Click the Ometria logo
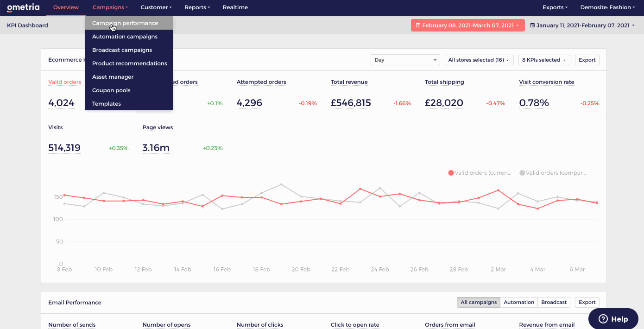The height and width of the screenshot is (329, 644). pos(23,7)
